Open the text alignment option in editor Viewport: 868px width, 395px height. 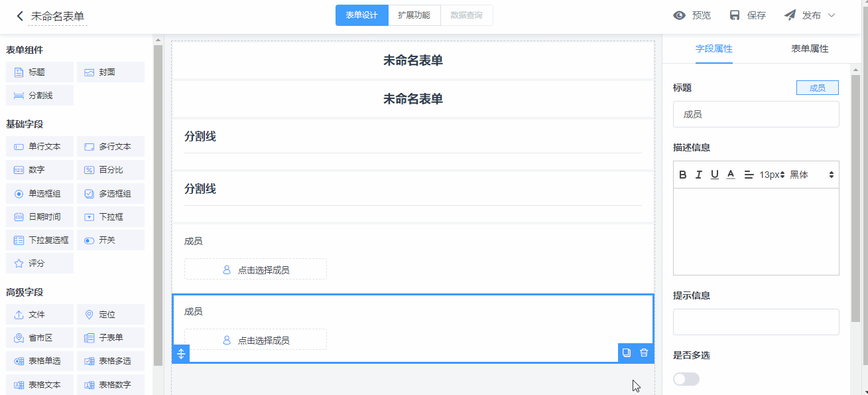(749, 175)
